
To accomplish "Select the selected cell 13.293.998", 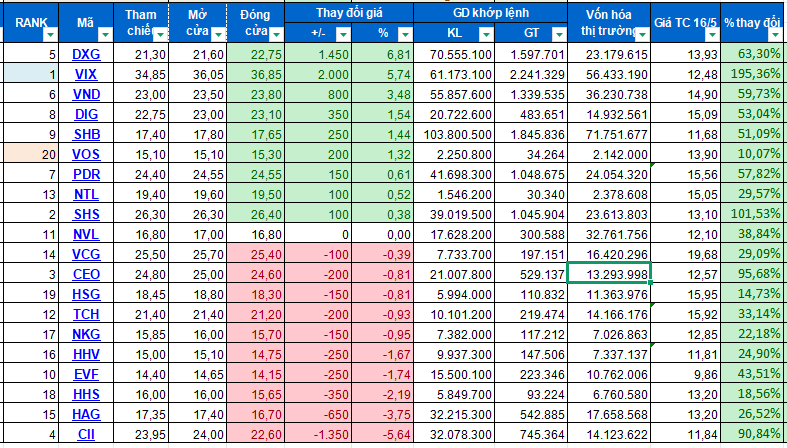I will pos(609,273).
